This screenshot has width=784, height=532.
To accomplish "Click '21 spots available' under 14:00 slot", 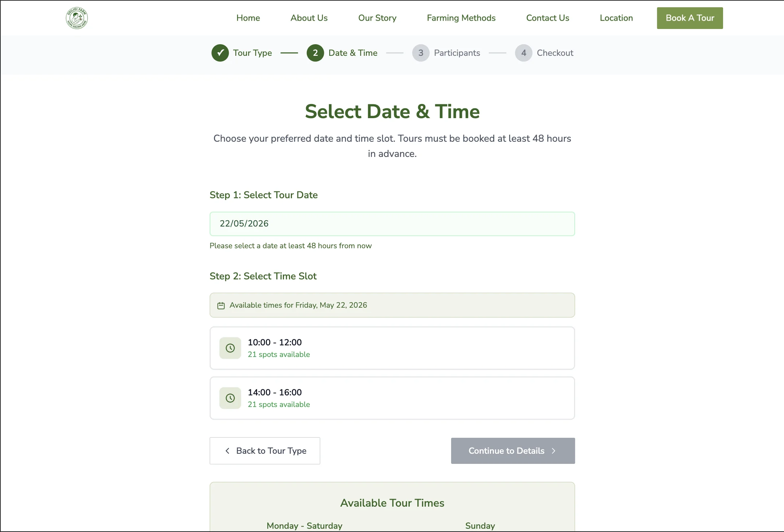I will 279,404.
